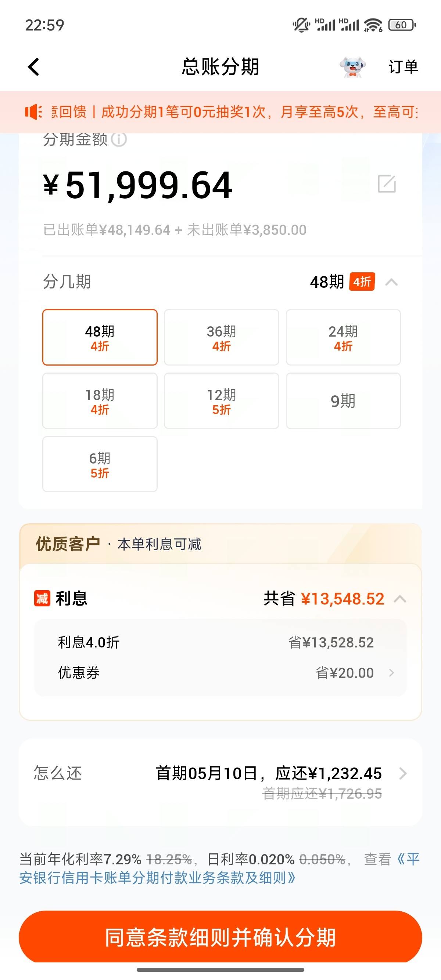Tap the battery indicator icon
This screenshot has width=441, height=980.
point(402,25)
